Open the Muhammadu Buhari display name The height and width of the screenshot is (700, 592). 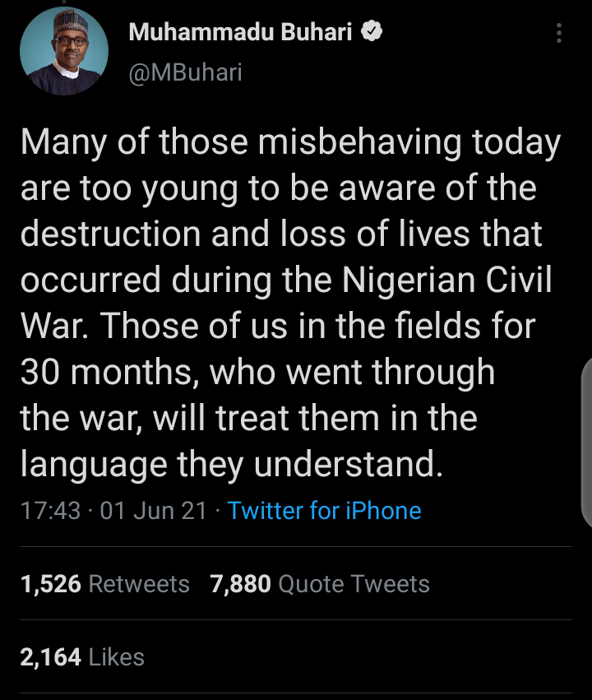click(241, 33)
